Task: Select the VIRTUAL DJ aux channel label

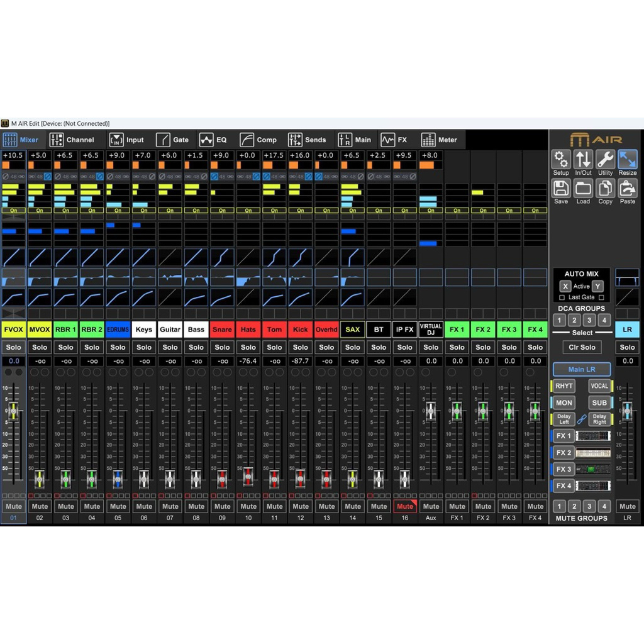Action: (x=431, y=329)
